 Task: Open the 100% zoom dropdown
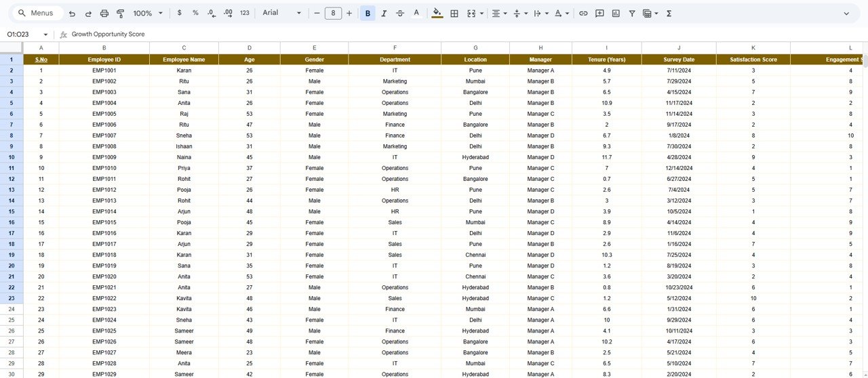tap(148, 13)
